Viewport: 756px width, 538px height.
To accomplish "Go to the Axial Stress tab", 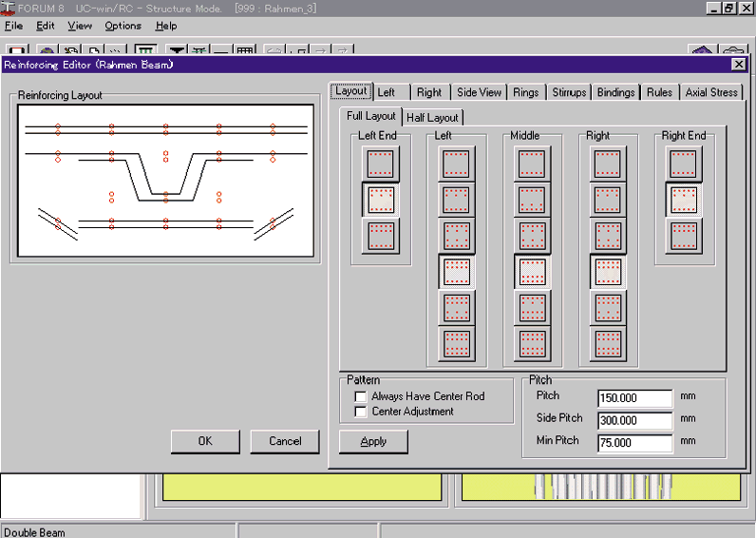I will tap(711, 92).
